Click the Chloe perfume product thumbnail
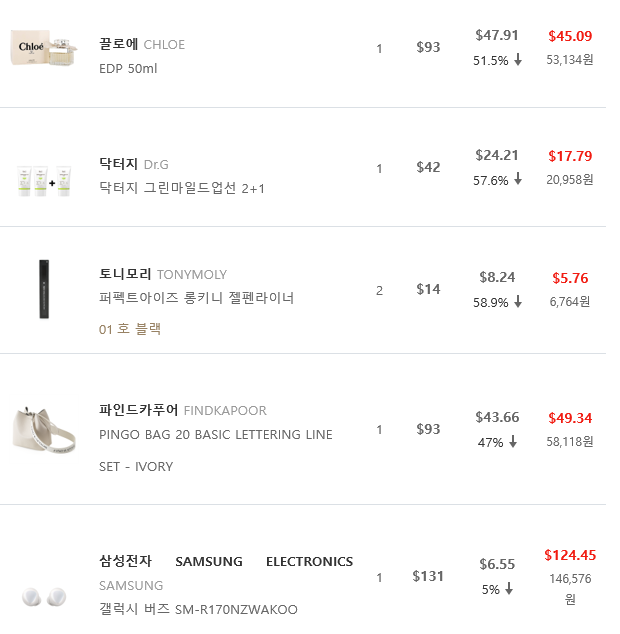The width and height of the screenshot is (620, 634). tap(44, 48)
